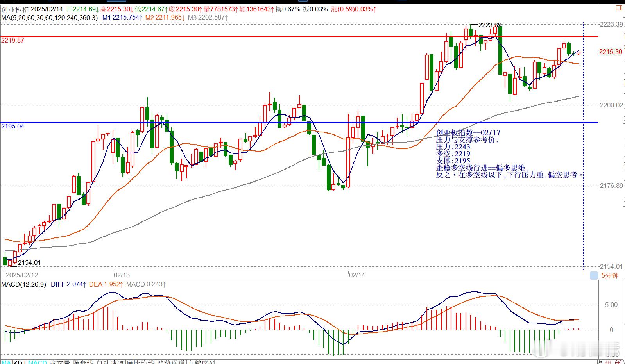Click the opening price 开2214.69

pos(83,9)
